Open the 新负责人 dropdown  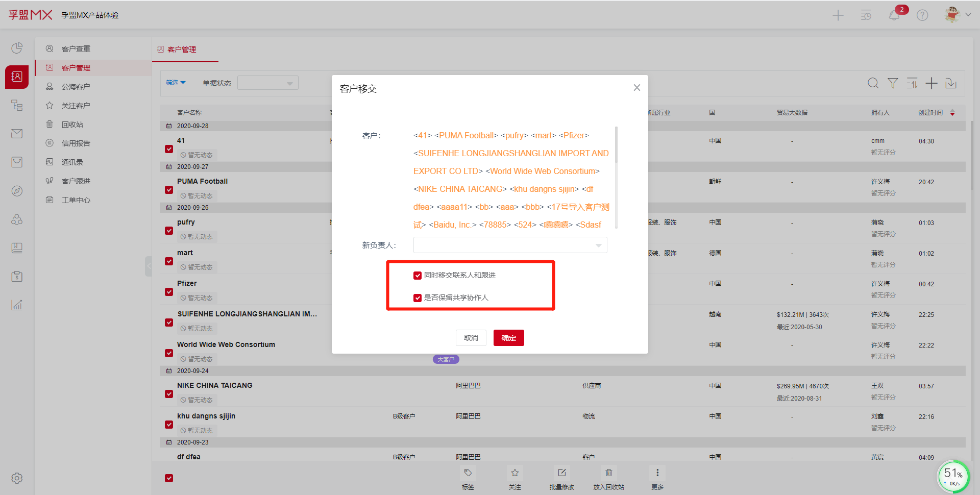[510, 245]
